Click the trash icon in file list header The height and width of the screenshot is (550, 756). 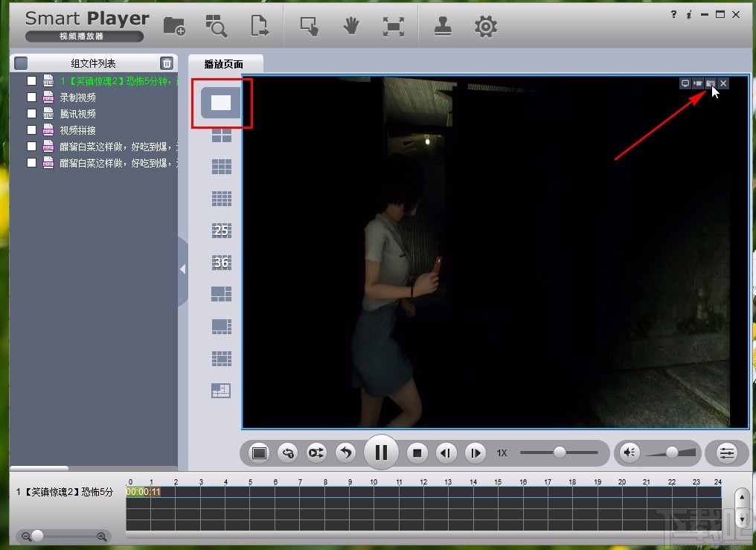[x=167, y=63]
